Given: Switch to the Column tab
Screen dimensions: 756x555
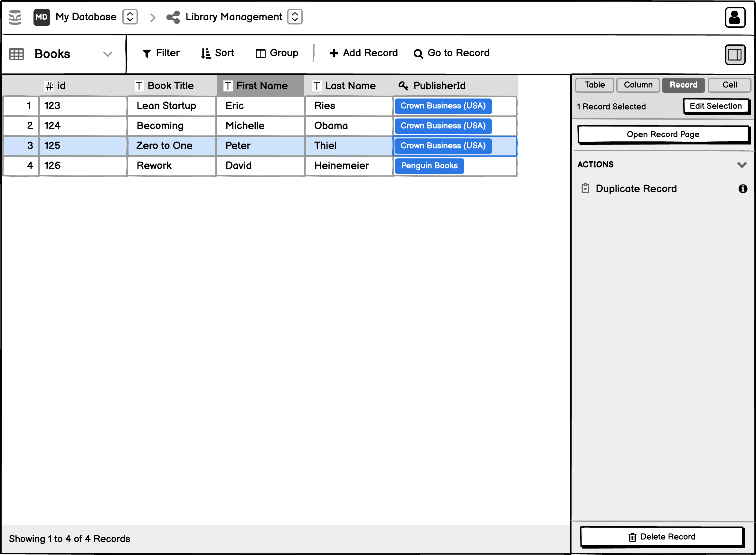Looking at the screenshot, I should point(638,85).
